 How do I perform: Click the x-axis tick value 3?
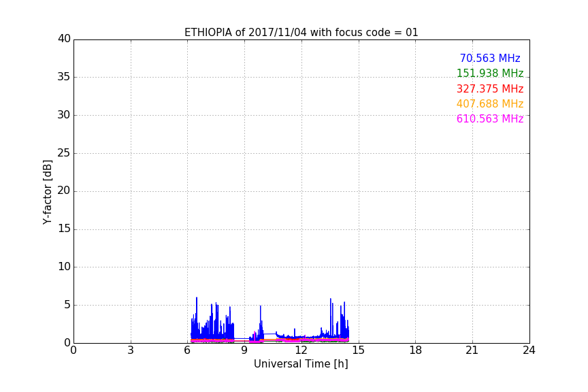point(131,350)
